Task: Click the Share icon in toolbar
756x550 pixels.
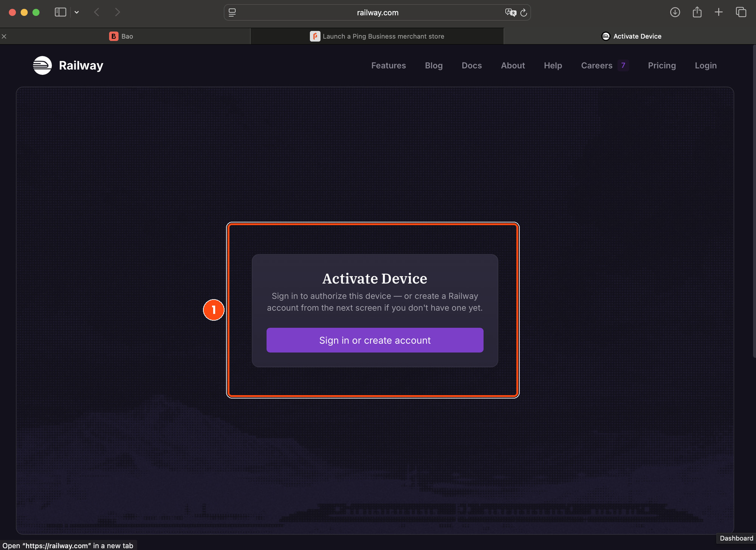Action: (x=697, y=12)
